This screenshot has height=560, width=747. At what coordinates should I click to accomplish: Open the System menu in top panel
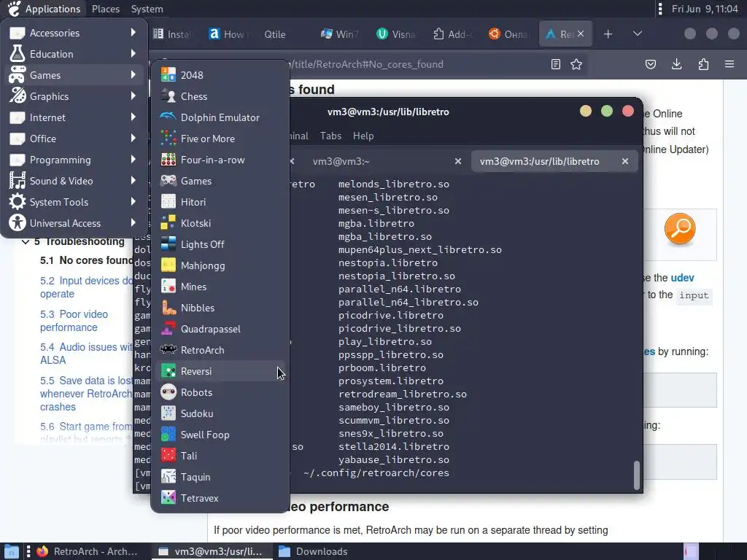[147, 9]
